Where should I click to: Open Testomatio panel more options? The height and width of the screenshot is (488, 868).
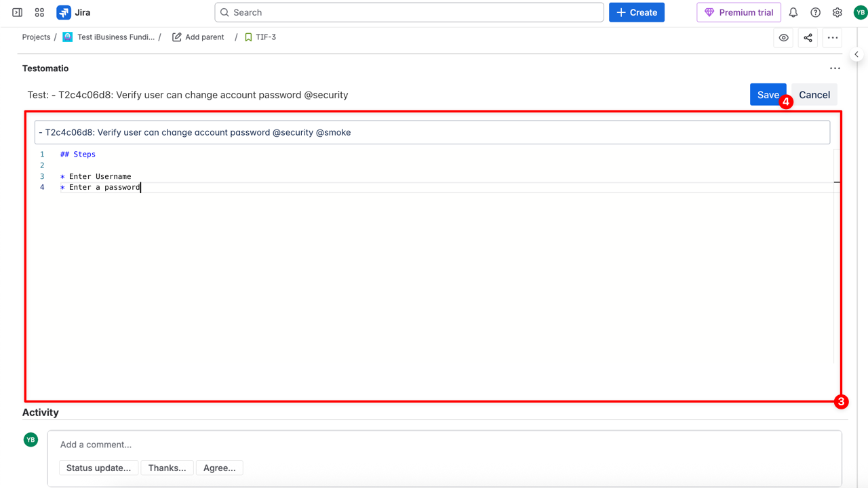point(835,68)
